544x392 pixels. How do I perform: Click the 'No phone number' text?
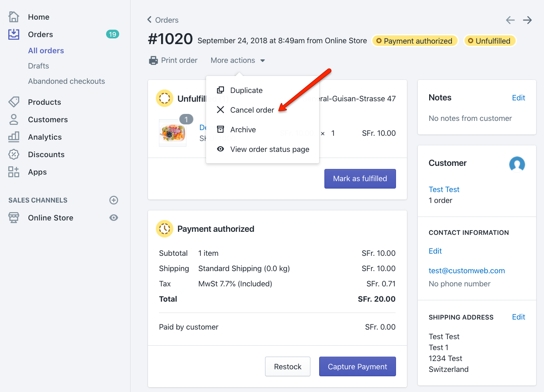[x=460, y=284]
